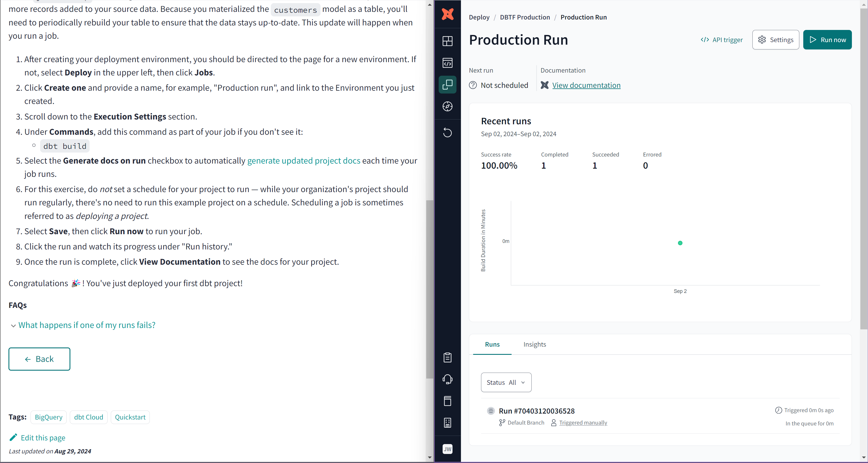Click the API trigger code icon
Image resolution: width=868 pixels, height=463 pixels.
click(705, 40)
